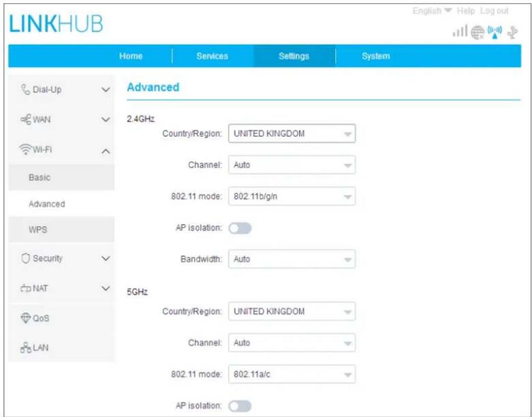Click the QoS diamond icon
532x417 pixels.
coord(26,318)
